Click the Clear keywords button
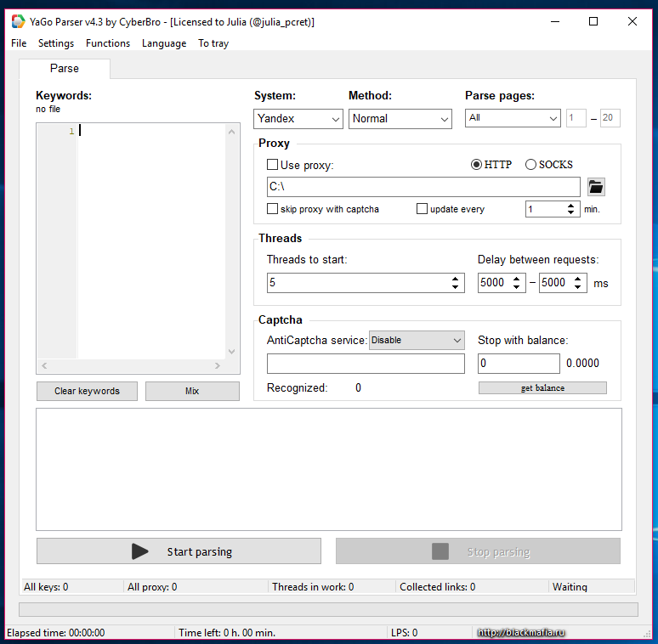 (x=87, y=391)
